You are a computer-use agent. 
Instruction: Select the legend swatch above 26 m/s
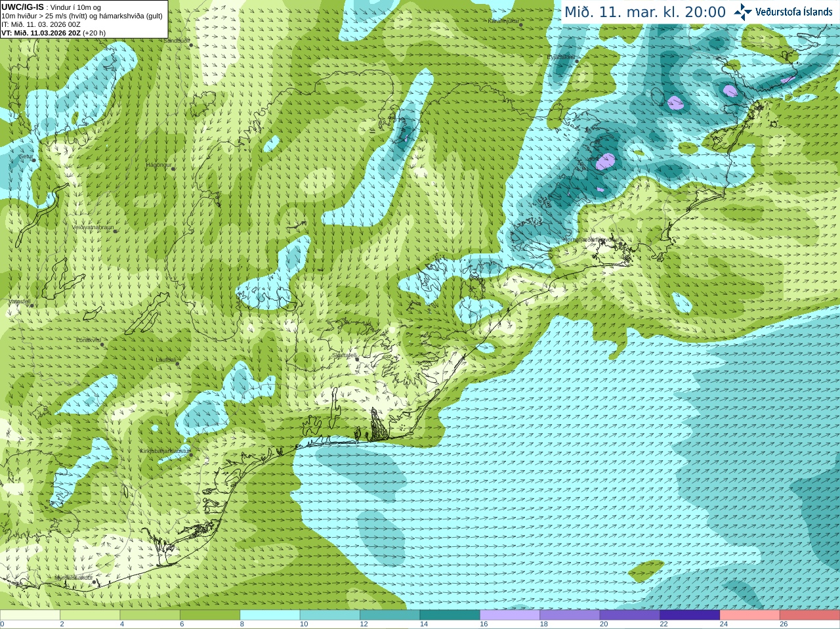[810, 615]
